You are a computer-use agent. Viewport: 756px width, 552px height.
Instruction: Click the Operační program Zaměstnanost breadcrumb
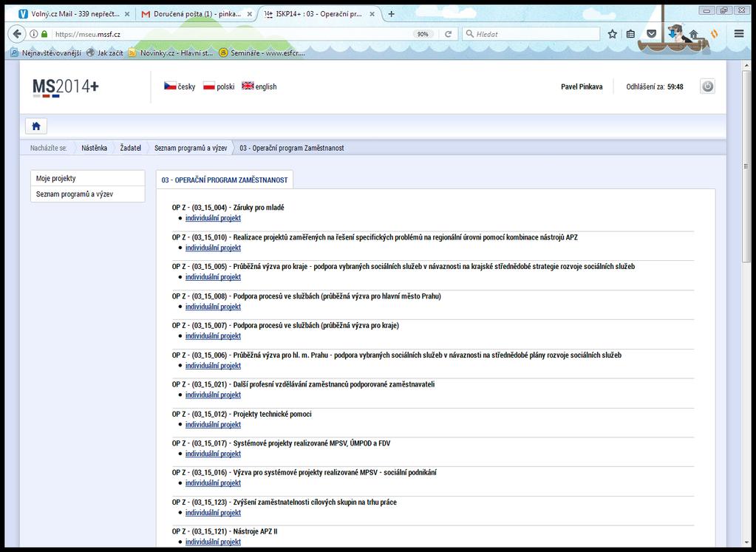tap(292, 148)
